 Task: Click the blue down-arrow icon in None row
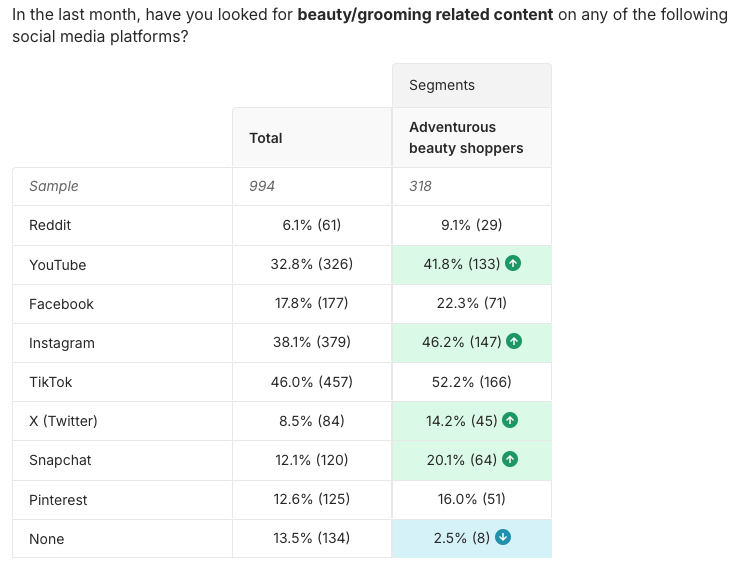[x=503, y=538]
